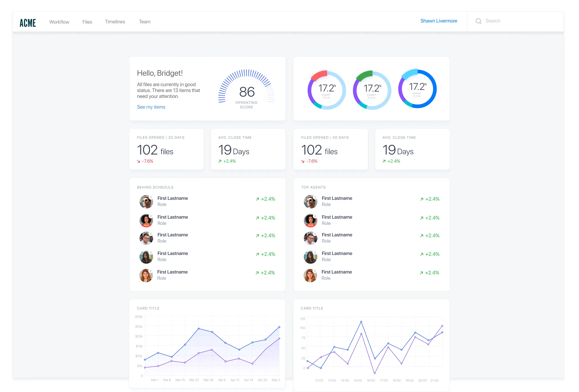Select the donut chart with green segment

[372, 90]
